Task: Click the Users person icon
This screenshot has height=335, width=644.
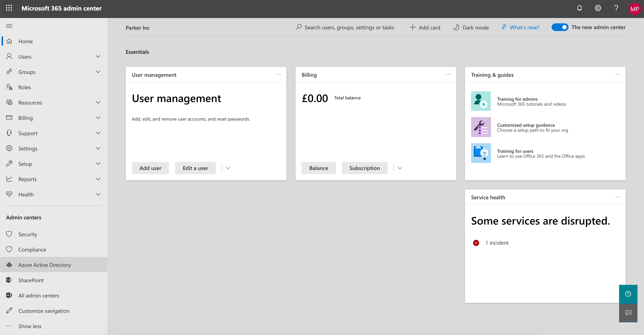Action: (x=9, y=56)
